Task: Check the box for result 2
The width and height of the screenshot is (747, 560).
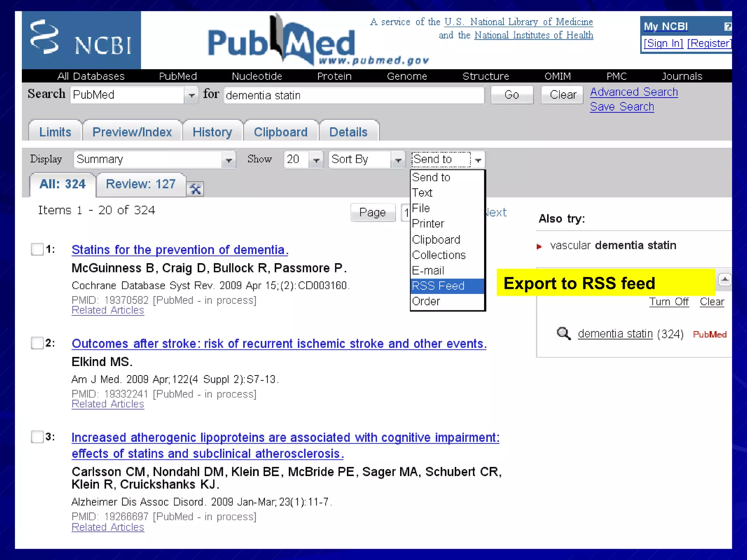Action: pos(37,343)
